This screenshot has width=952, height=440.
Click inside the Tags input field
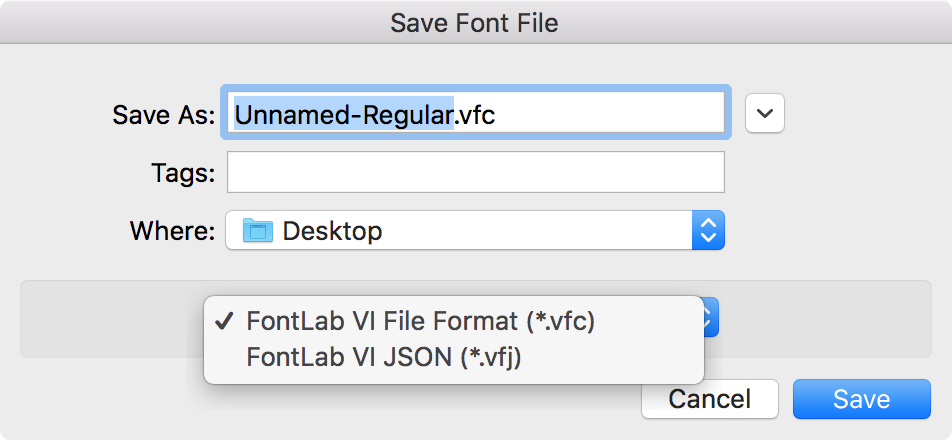coord(475,172)
